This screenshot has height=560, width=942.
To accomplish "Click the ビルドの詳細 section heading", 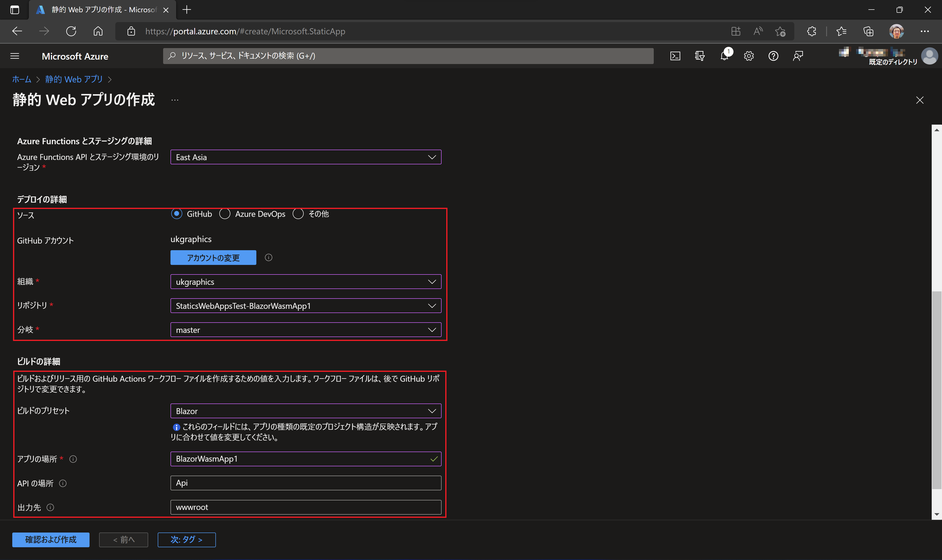I will pos(39,362).
